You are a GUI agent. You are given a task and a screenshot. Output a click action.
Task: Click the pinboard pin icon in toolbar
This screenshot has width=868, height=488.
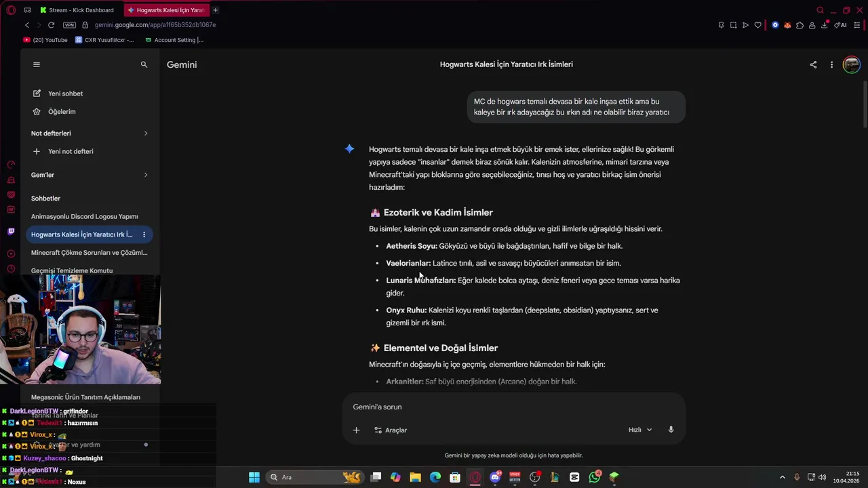(x=721, y=25)
